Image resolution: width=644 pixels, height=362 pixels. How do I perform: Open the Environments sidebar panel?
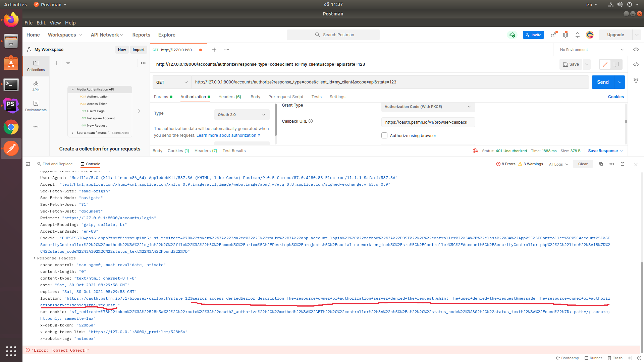pos(36,106)
